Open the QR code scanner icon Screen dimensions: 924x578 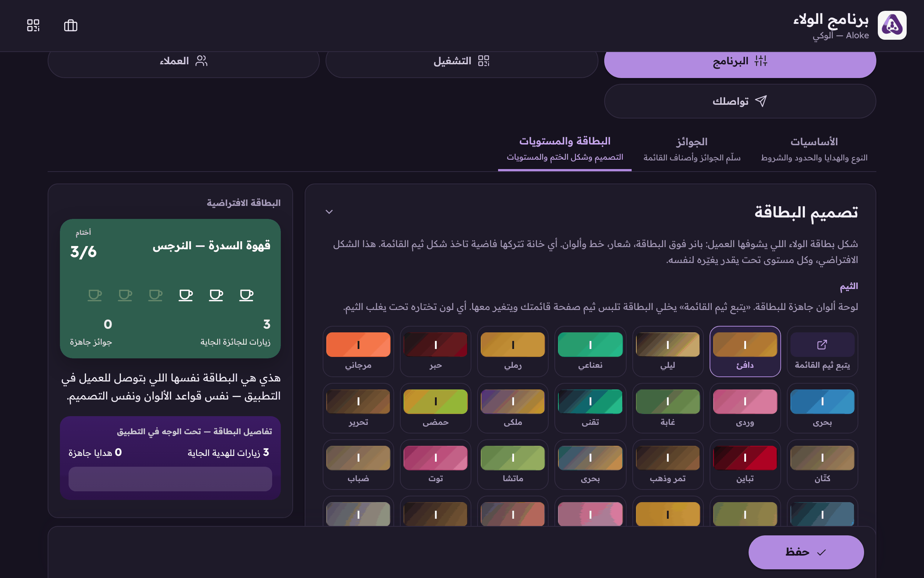click(x=33, y=26)
